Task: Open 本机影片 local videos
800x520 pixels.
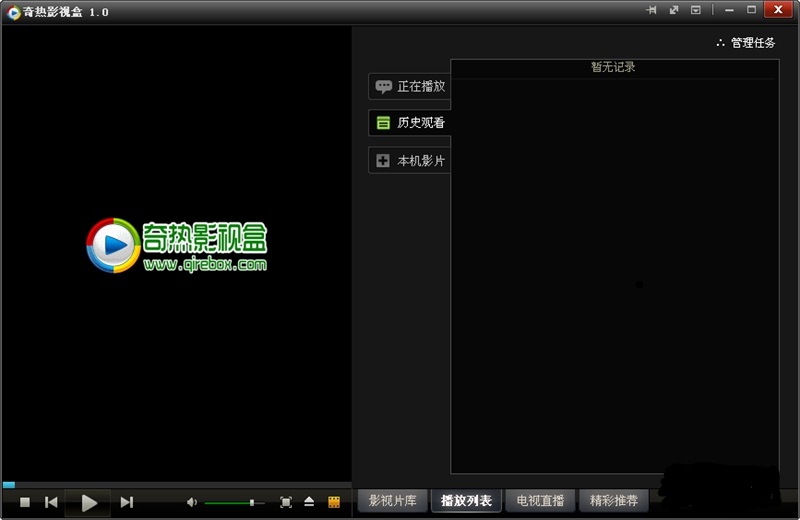Action: [x=410, y=160]
